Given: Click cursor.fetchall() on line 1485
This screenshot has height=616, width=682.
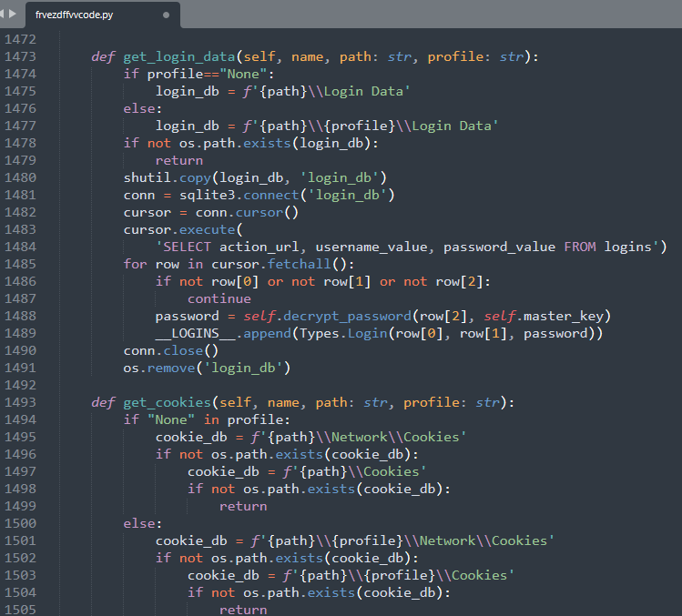Looking at the screenshot, I should [279, 264].
